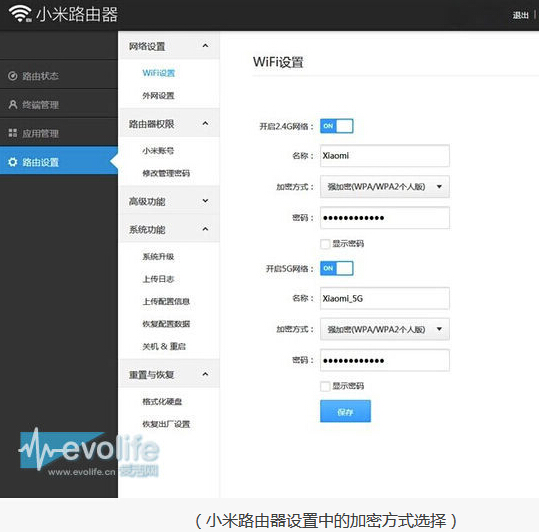Click the 网络设置 section header

pos(169,46)
